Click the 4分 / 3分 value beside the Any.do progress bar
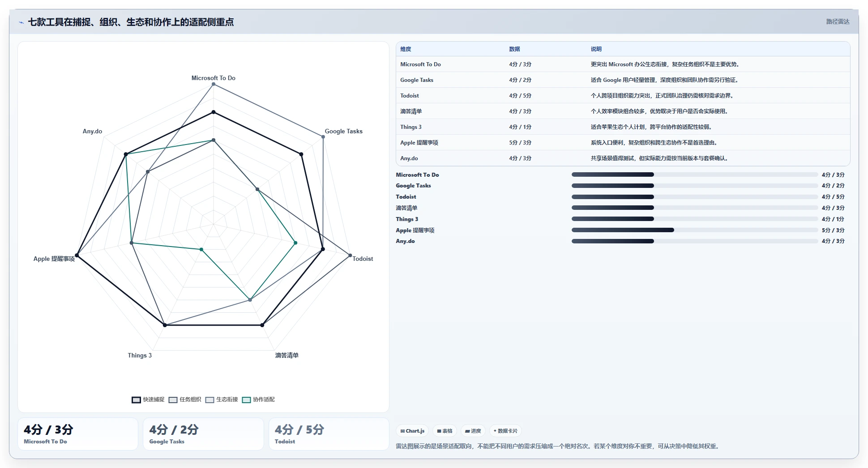Image resolution: width=868 pixels, height=468 pixels. tap(833, 241)
